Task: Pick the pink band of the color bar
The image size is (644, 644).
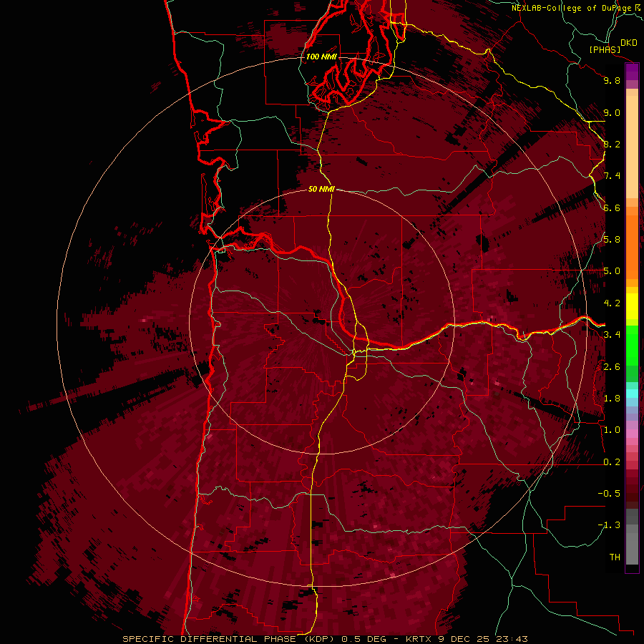Action: [x=632, y=434]
